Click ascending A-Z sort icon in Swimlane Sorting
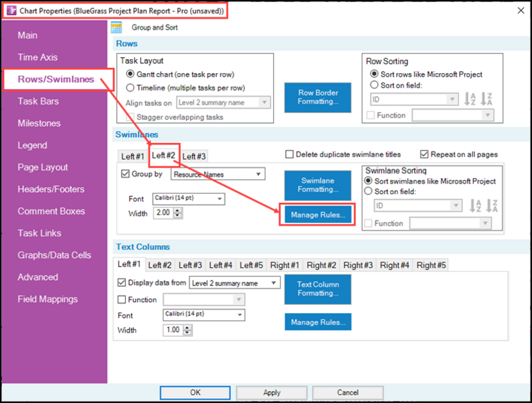The height and width of the screenshot is (403, 532). pos(475,206)
